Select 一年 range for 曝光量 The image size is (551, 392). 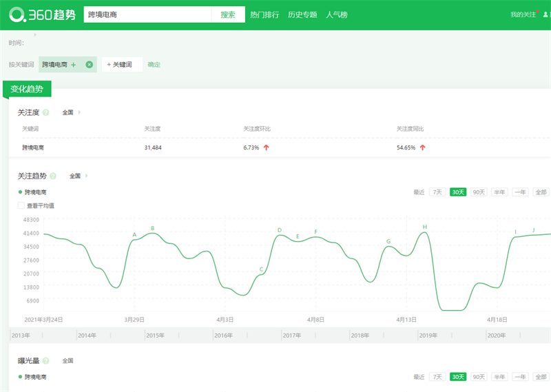[x=520, y=377]
